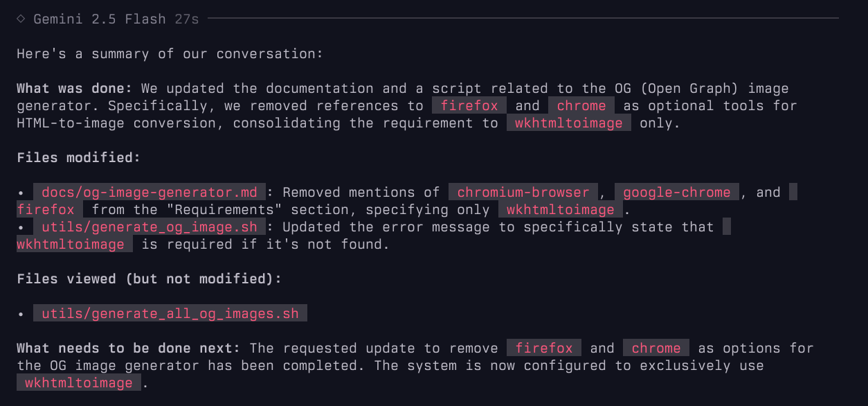Click the chromium-browser code snippet
Viewport: 868px width, 406px height.
pyautogui.click(x=523, y=192)
